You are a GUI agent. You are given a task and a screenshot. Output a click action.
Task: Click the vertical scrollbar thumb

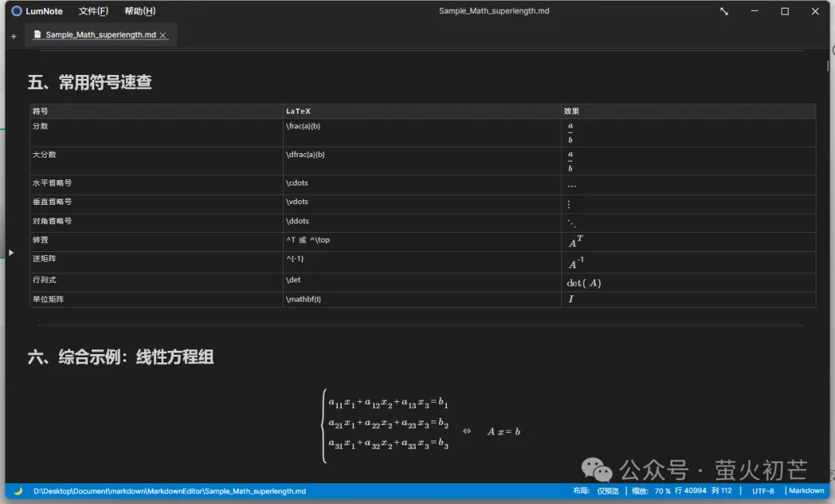click(x=827, y=66)
